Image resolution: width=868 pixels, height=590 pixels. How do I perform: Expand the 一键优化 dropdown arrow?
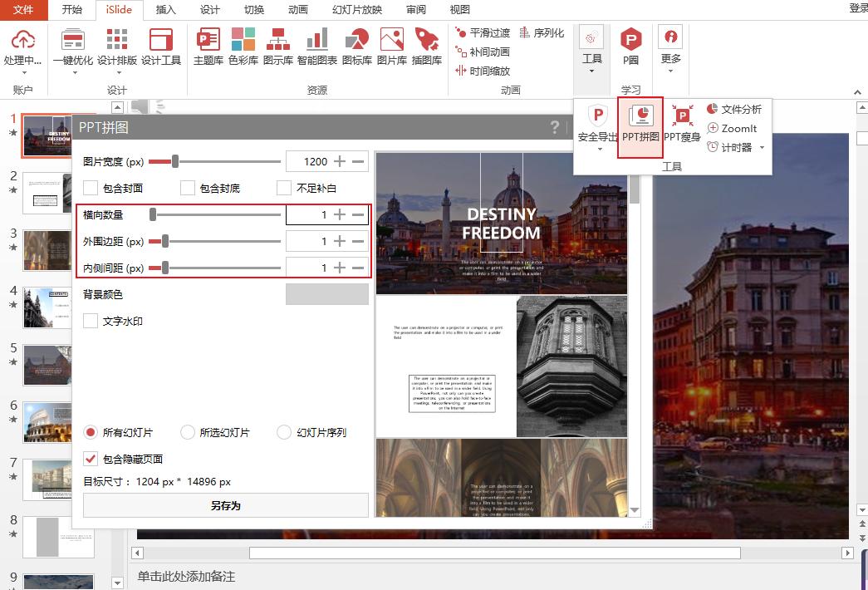tap(74, 72)
